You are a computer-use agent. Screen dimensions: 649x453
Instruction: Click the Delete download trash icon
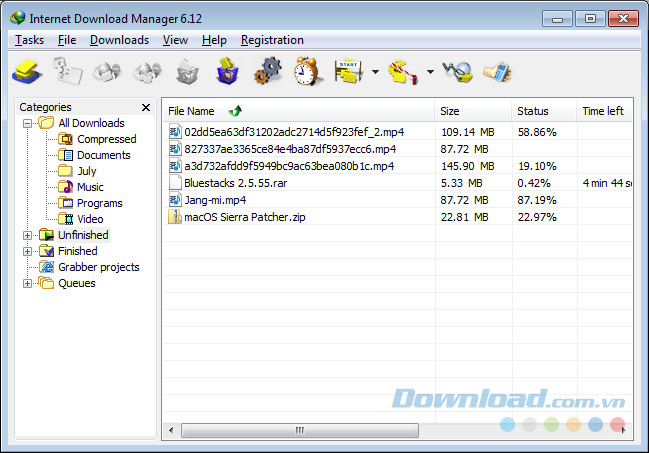187,72
